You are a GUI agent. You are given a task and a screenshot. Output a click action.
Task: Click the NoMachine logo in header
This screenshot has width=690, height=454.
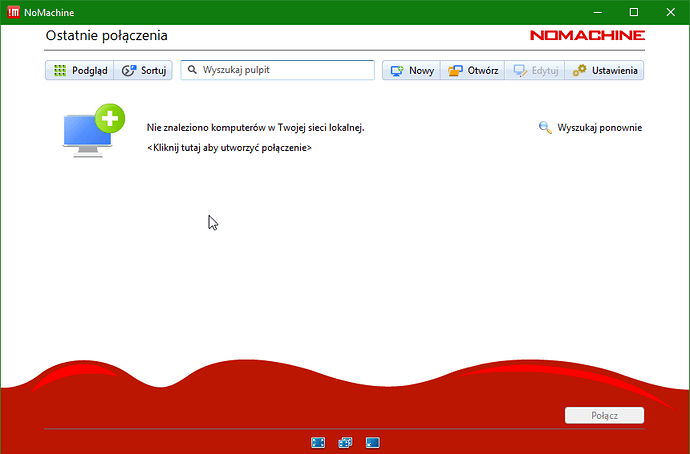click(587, 35)
